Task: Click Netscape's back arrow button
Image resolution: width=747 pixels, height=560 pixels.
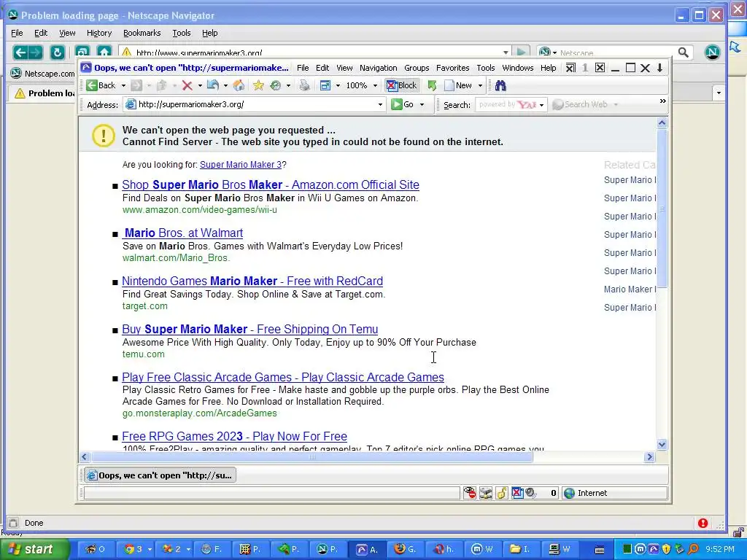Action: coord(20,52)
